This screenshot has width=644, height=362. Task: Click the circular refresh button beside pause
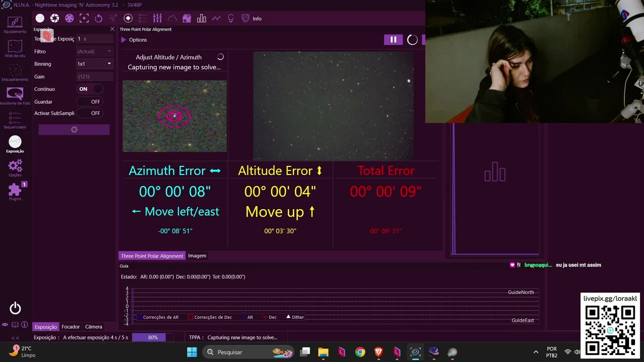click(x=412, y=40)
